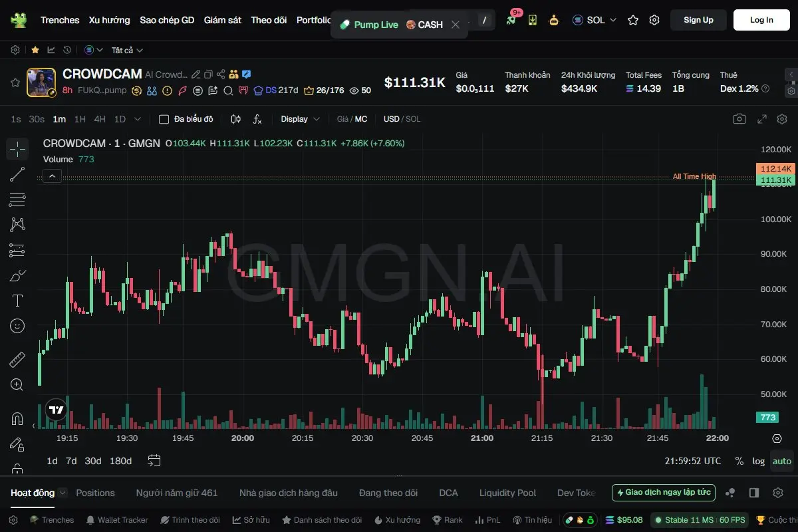The width and height of the screenshot is (798, 532).
Task: Click the TradingView logo on chart
Action: pyautogui.click(x=57, y=410)
